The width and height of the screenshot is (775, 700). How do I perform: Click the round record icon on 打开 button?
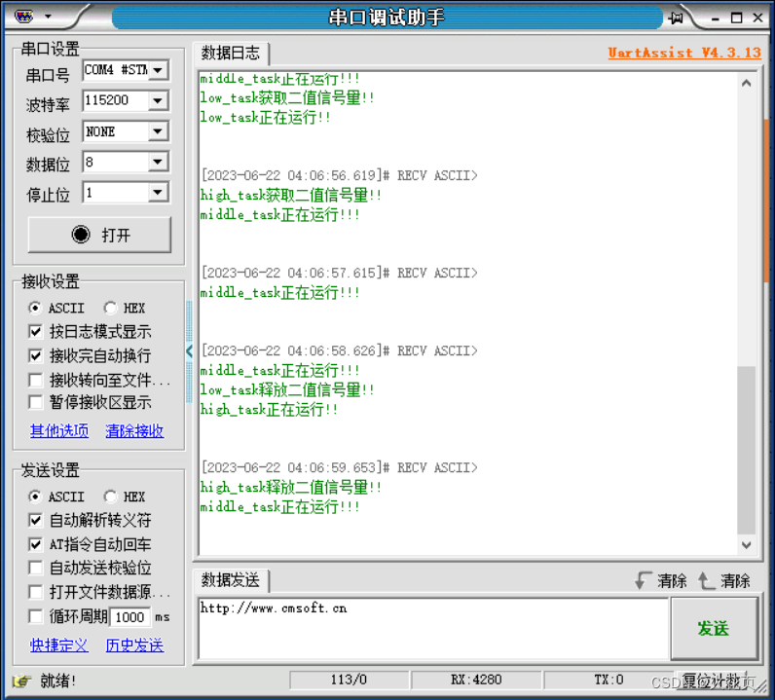tap(81, 235)
